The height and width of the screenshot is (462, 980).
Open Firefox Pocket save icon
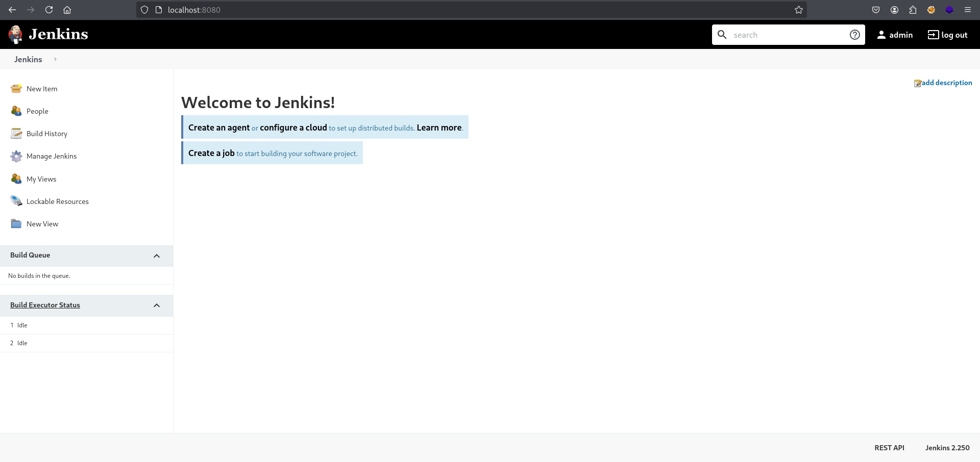coord(876,10)
